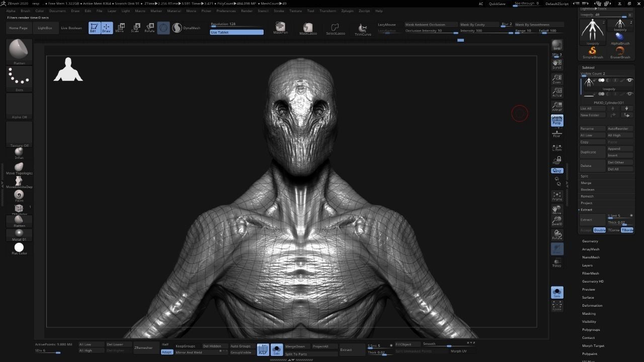This screenshot has width=644, height=362.
Task: Click Duplicate in Subtool panel
Action: 592,152
